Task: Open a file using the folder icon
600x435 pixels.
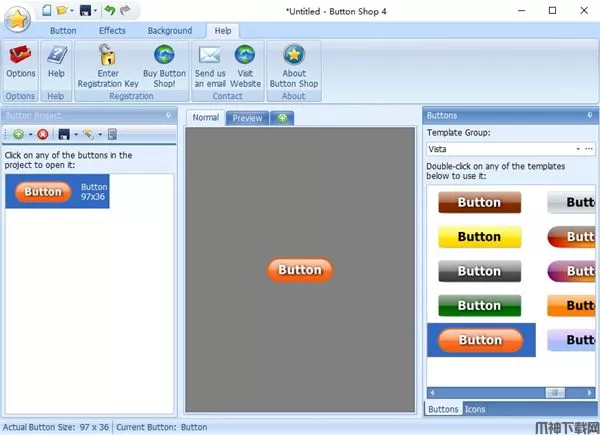Action: pyautogui.click(x=62, y=10)
